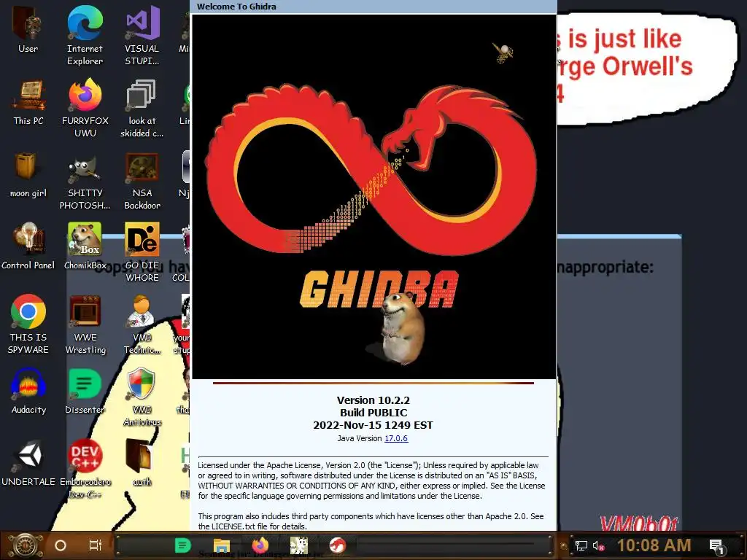Open THIS IS SPYWARE Chrome shortcut
747x560 pixels.
[28, 324]
